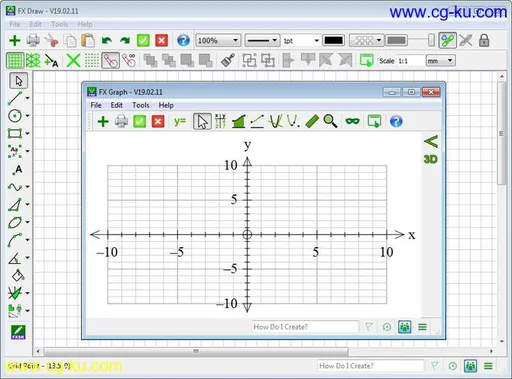Open the 100% zoom dropdown
Image resolution: width=512 pixels, height=379 pixels.
(x=218, y=41)
